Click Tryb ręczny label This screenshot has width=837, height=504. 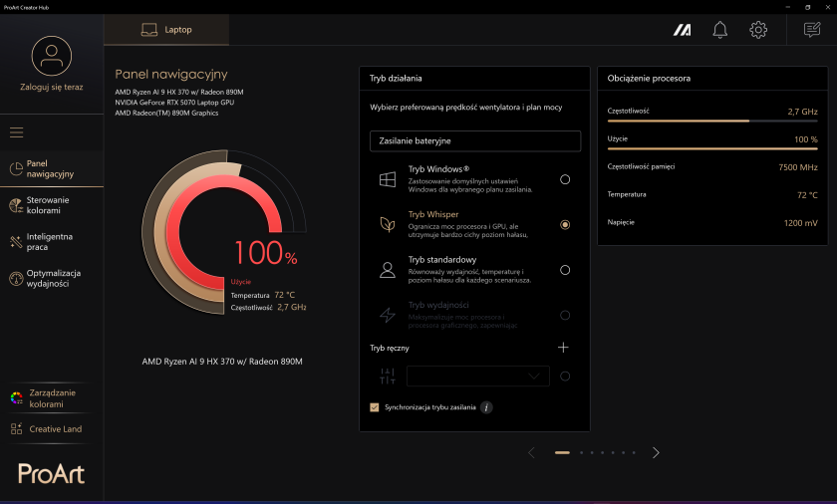[390, 349]
